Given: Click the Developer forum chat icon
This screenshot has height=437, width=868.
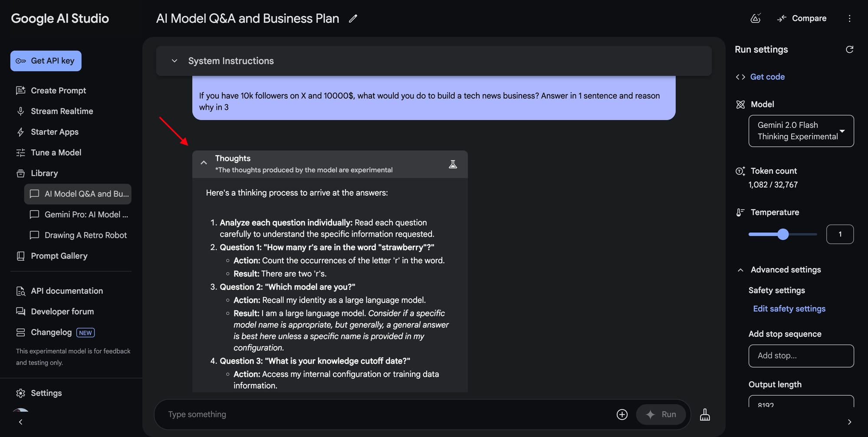Looking at the screenshot, I should point(20,312).
